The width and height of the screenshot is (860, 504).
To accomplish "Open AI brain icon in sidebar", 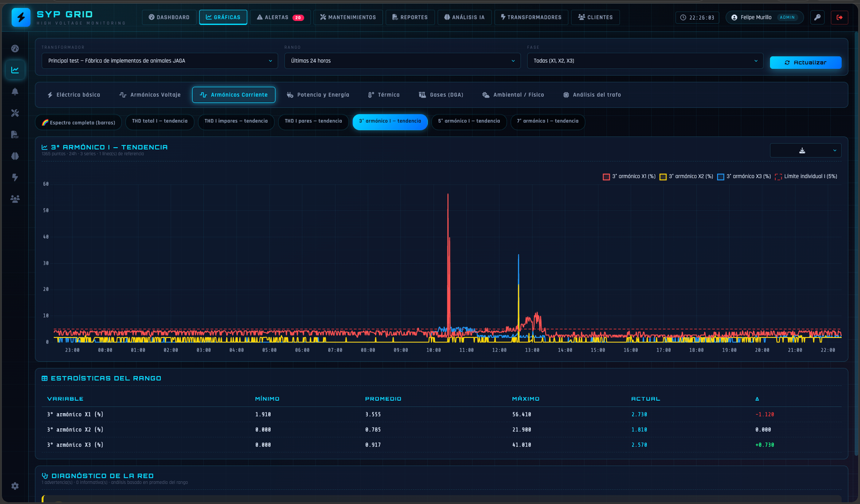I will 15,156.
